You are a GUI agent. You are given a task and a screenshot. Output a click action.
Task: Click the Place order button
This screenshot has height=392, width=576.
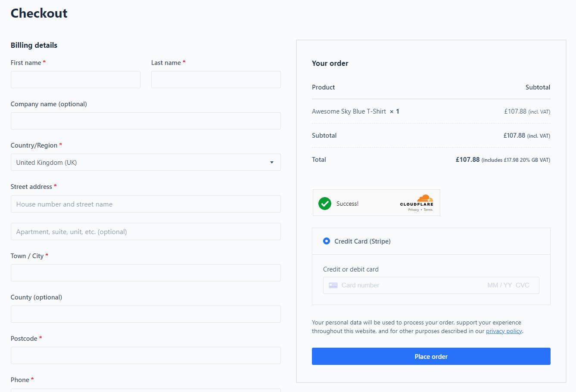pyautogui.click(x=431, y=356)
